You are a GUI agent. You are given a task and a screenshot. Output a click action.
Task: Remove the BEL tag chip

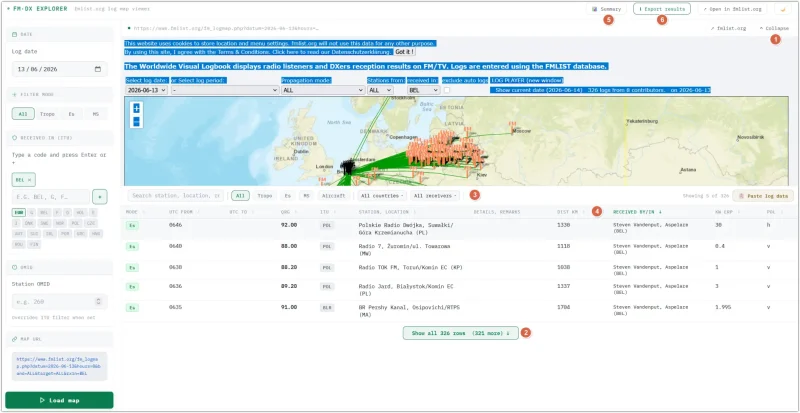[30, 180]
